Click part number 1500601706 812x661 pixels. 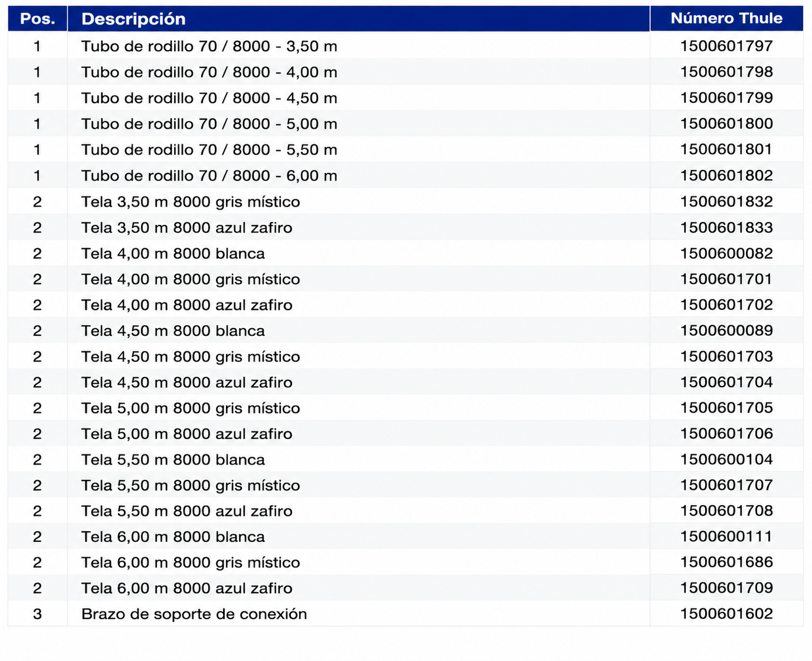click(x=726, y=433)
